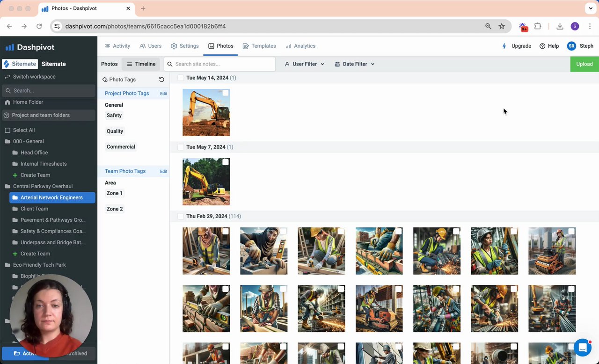Go back in browser history

click(9, 26)
